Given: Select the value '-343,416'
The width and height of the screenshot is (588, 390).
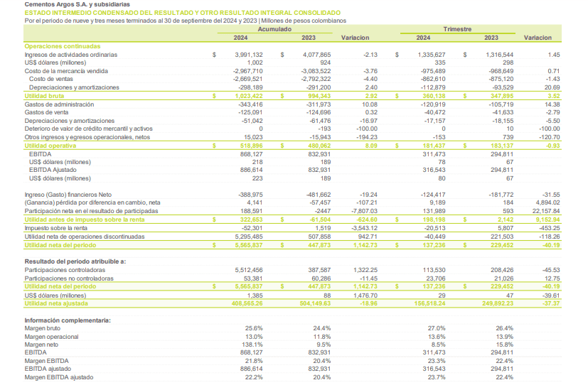Looking at the screenshot, I should (250, 104).
